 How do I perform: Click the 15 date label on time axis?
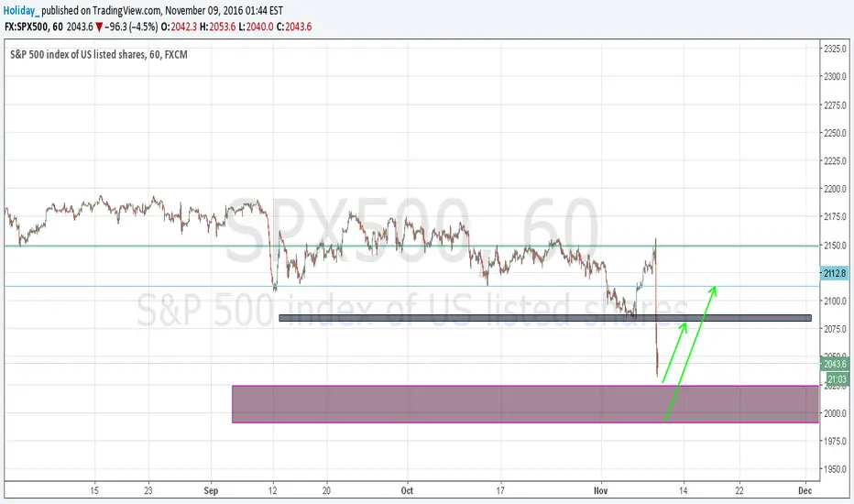94,490
